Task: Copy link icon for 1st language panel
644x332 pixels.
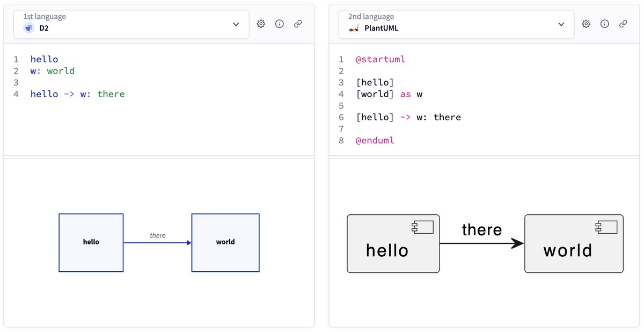Action: tap(298, 24)
